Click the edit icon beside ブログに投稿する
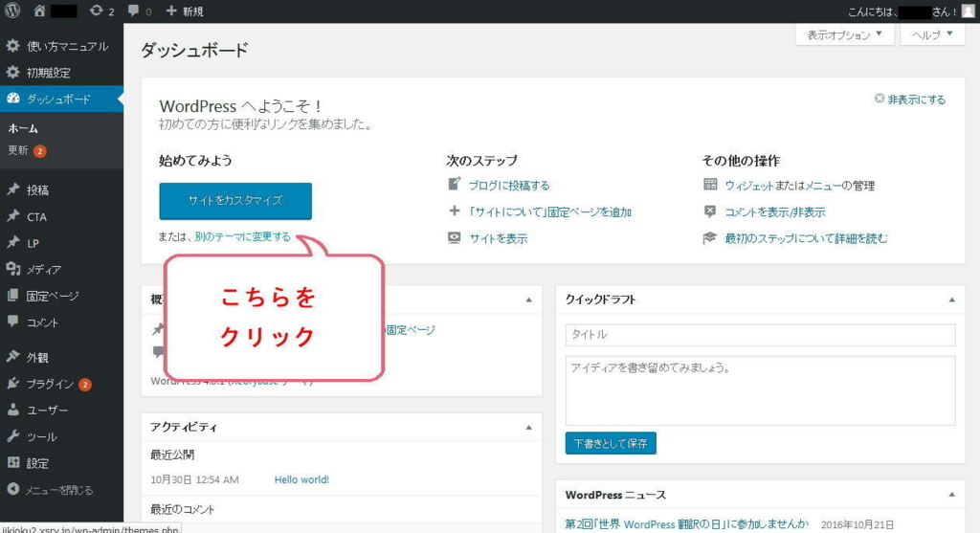The height and width of the screenshot is (533, 980). click(x=455, y=185)
